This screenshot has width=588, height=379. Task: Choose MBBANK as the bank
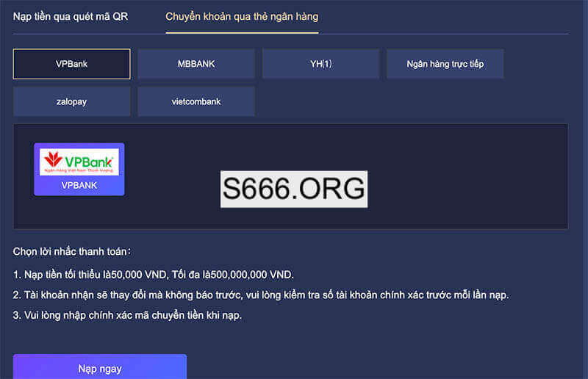pos(196,64)
